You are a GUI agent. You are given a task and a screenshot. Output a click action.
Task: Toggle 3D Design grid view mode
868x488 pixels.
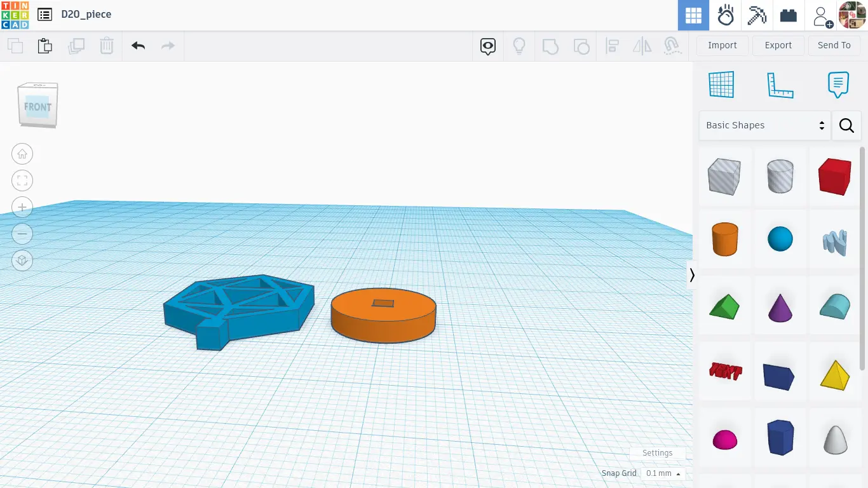pos(693,15)
